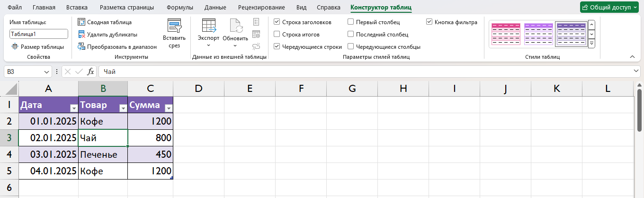
Task: Click cell with value 450
Action: [151, 154]
